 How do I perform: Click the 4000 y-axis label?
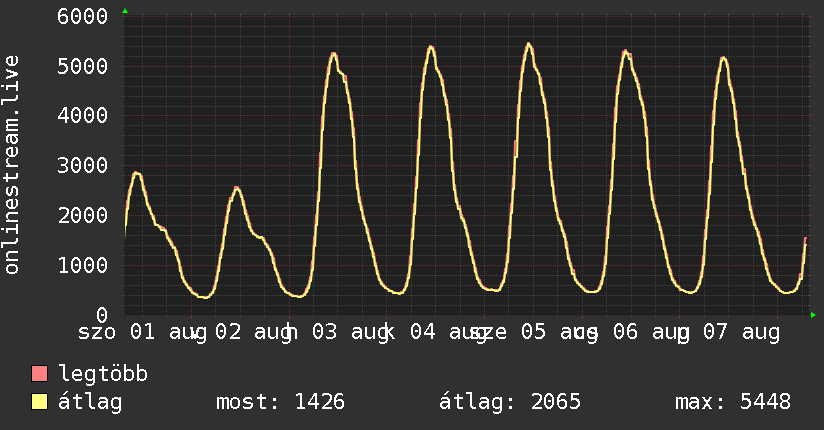click(x=83, y=116)
